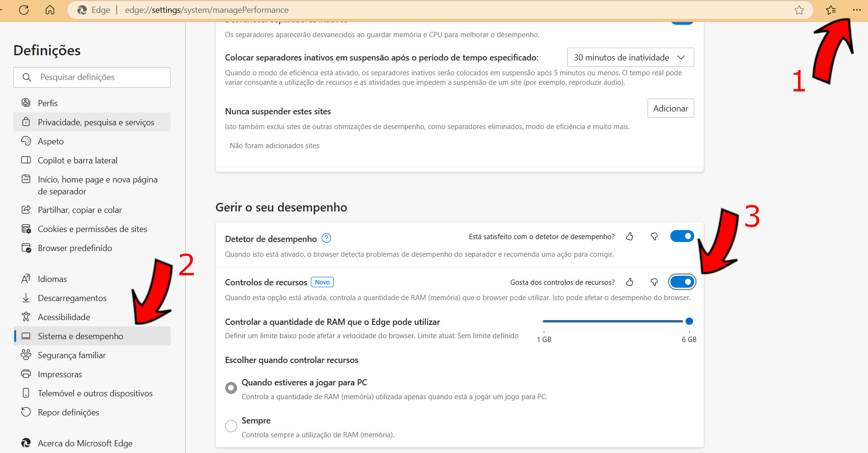This screenshot has width=868, height=453.
Task: Click the Cookies permissions icon
Action: click(26, 229)
